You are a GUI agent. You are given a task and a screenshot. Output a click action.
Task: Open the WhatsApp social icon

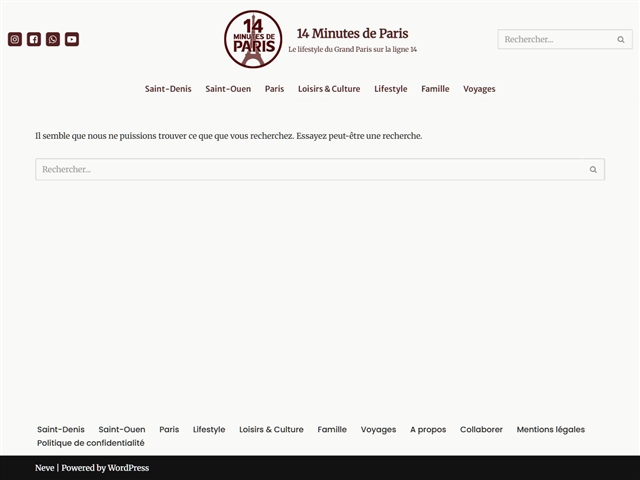53,40
